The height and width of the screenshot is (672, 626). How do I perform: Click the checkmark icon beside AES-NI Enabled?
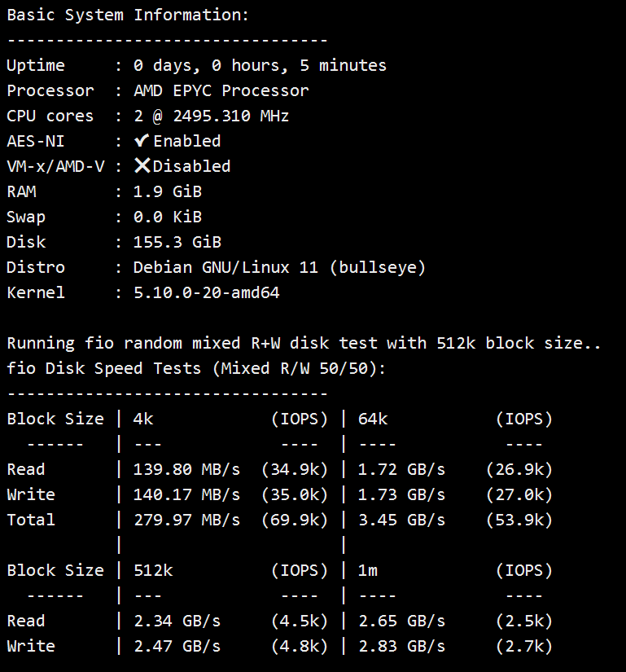pos(142,141)
